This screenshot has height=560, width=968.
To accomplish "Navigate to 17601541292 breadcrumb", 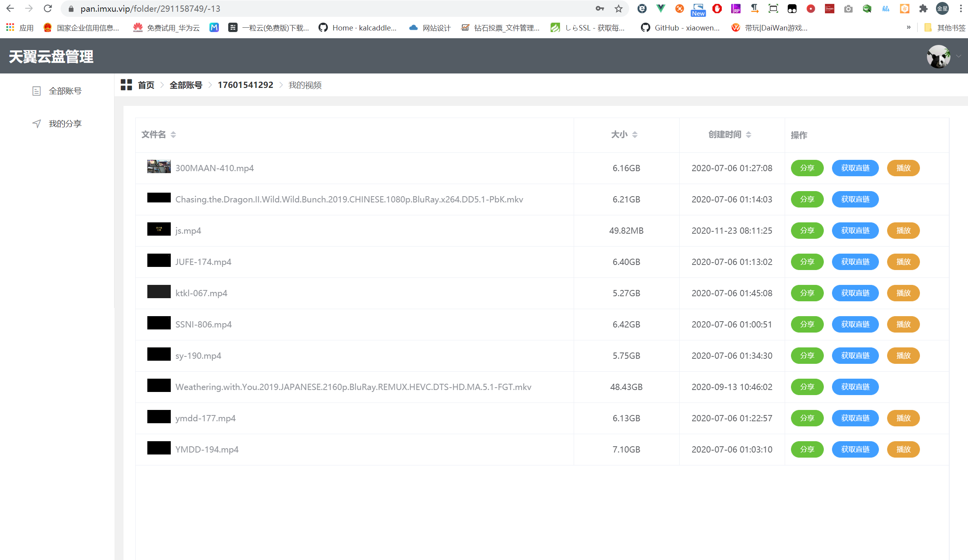I will (x=245, y=85).
